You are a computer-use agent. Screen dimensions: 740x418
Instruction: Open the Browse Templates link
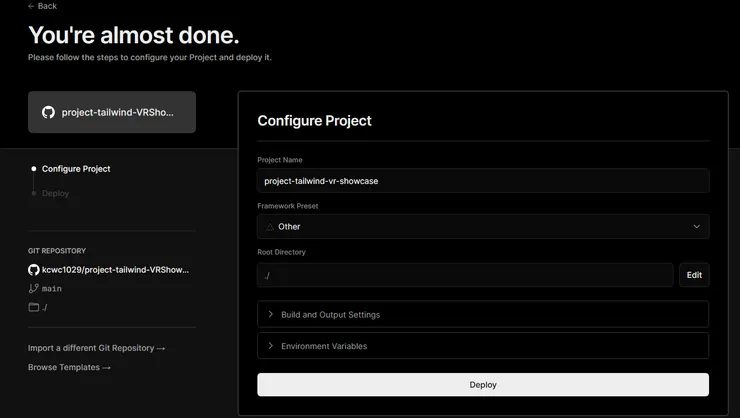69,367
